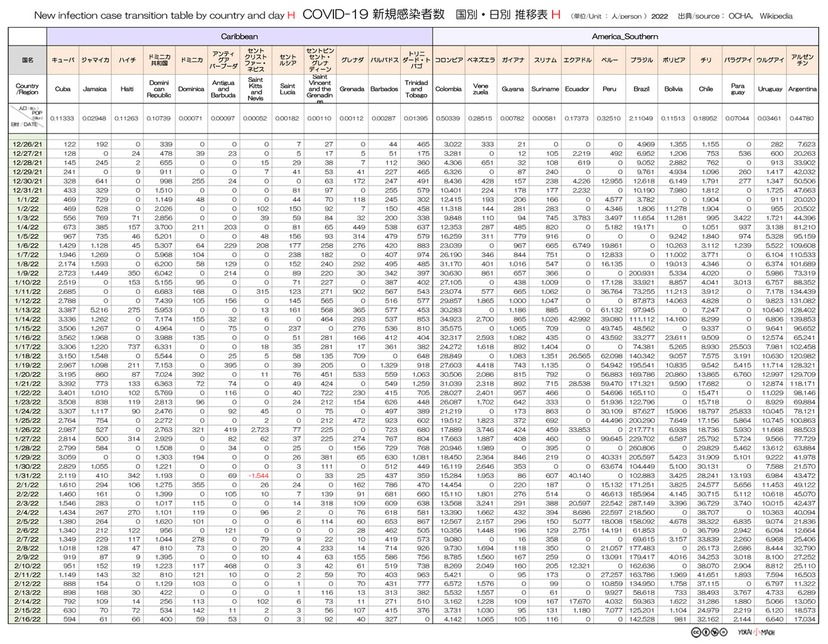828x644 pixels.
Task: Click Jamaica value 5,216
Action: [99, 311]
